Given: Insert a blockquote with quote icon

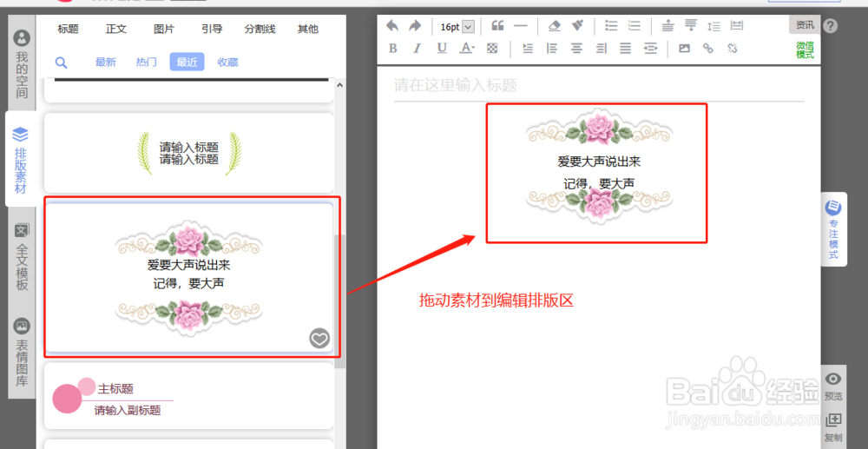Looking at the screenshot, I should pos(497,25).
